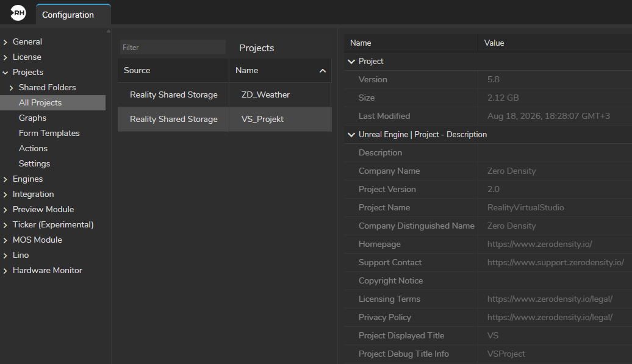Image resolution: width=632 pixels, height=364 pixels.
Task: Click the Licensing Terms URL value
Action: pyautogui.click(x=550, y=299)
